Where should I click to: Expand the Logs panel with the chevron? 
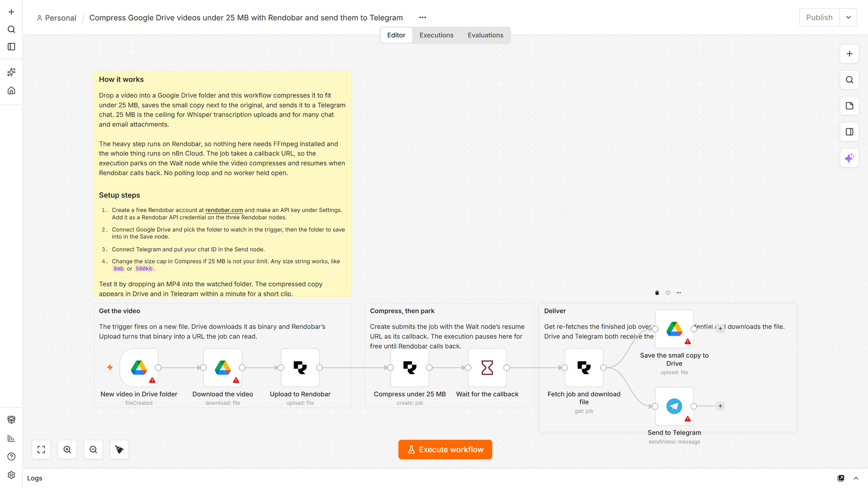(x=856, y=478)
